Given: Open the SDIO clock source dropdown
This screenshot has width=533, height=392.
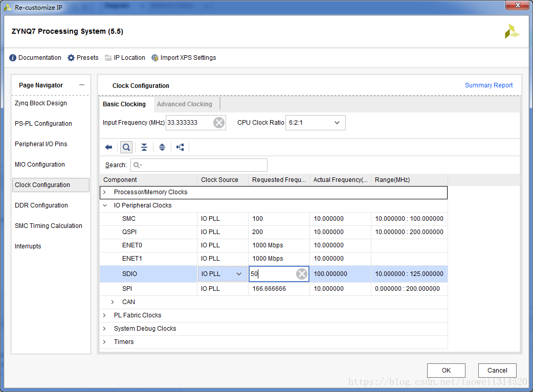Looking at the screenshot, I should 223,274.
